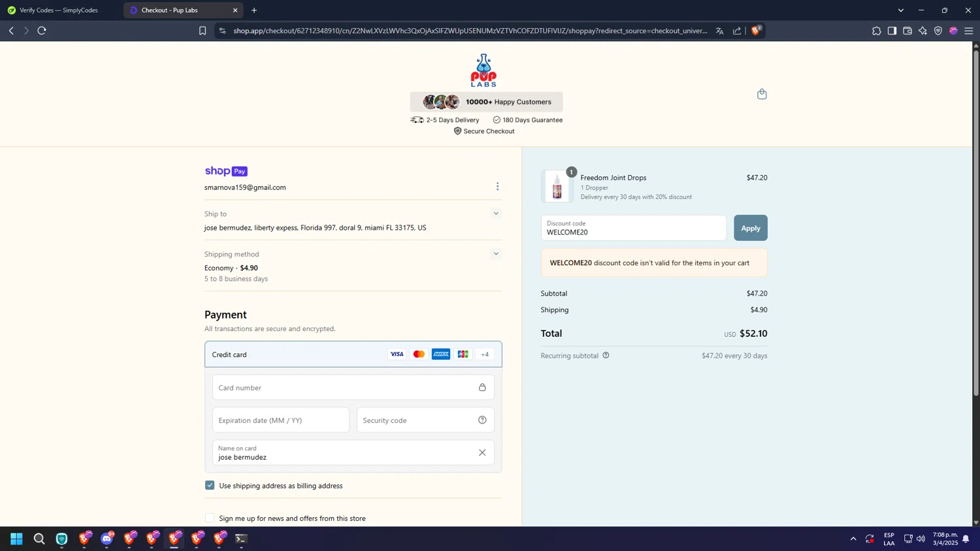This screenshot has width=980, height=551.
Task: Click the Total '$52.10' amount
Action: 753,334
